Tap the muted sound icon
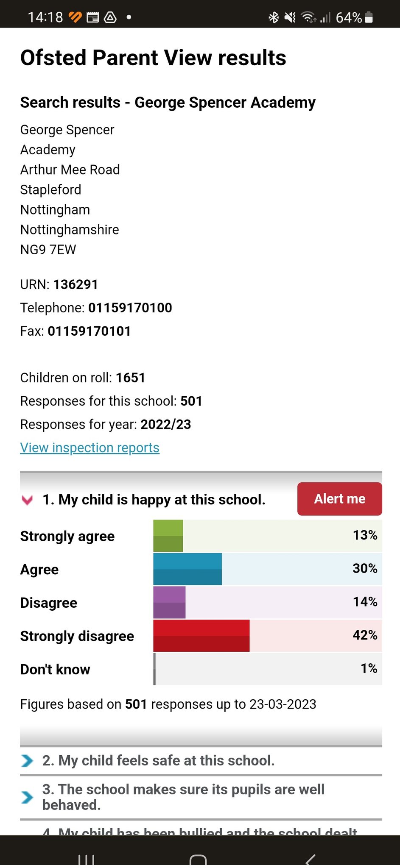 point(290,17)
